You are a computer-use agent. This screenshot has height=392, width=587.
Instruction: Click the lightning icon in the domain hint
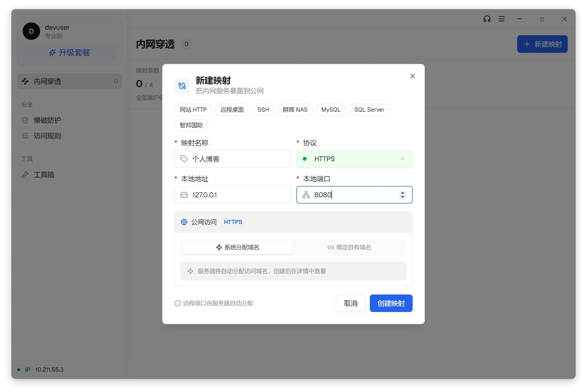pyautogui.click(x=190, y=271)
